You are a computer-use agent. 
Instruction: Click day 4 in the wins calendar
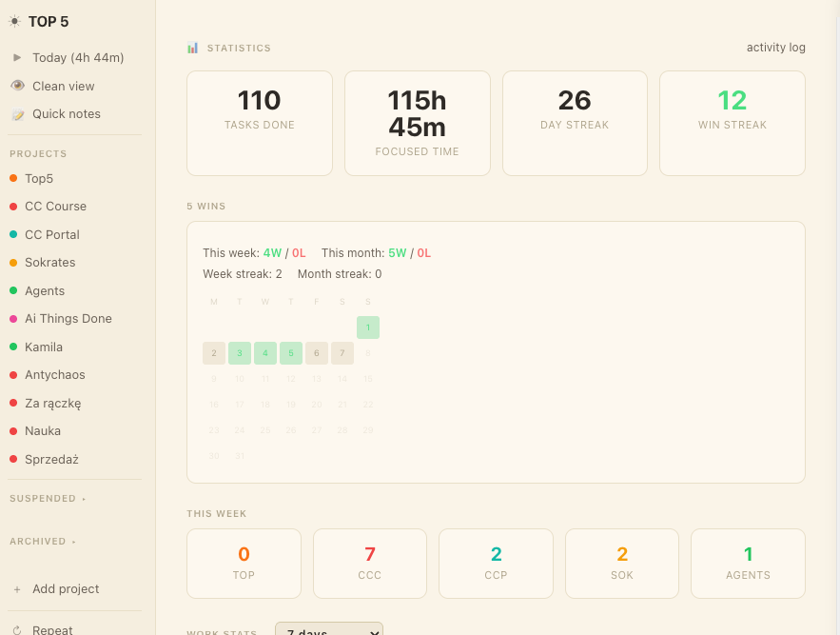(x=265, y=353)
